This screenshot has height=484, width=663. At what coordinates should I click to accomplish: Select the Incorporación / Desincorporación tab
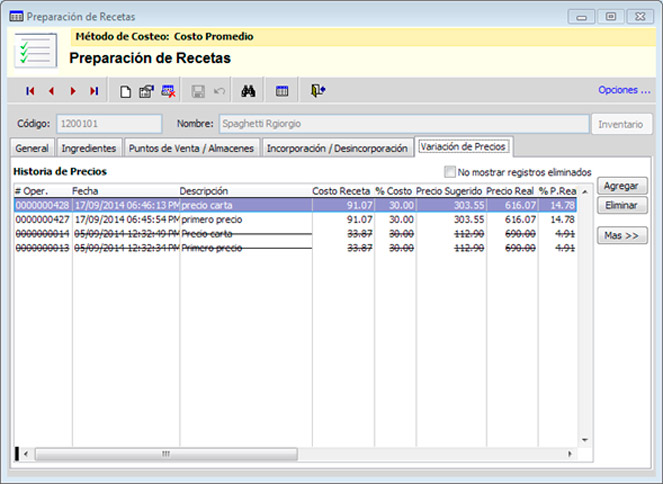click(x=338, y=148)
